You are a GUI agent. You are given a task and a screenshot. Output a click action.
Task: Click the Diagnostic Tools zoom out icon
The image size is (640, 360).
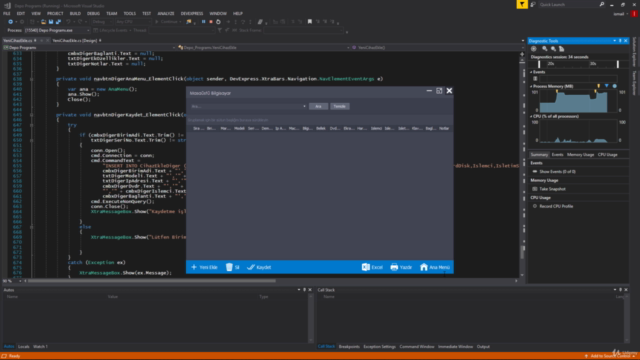pyautogui.click(x=553, y=49)
